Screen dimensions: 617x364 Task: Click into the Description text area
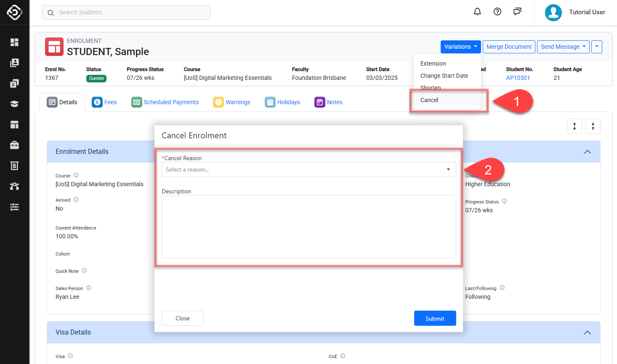tap(308, 226)
